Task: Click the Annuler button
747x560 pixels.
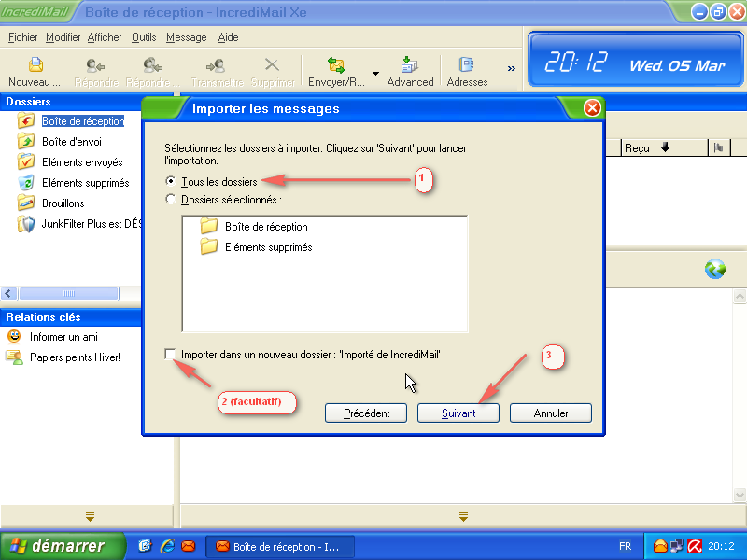Action: 551,413
